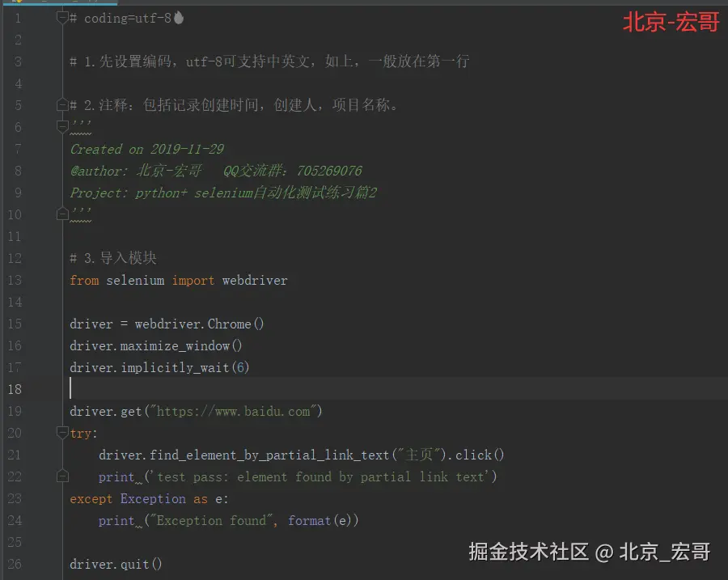Click the '主页' string argument
The width and height of the screenshot is (728, 580).
coord(419,455)
